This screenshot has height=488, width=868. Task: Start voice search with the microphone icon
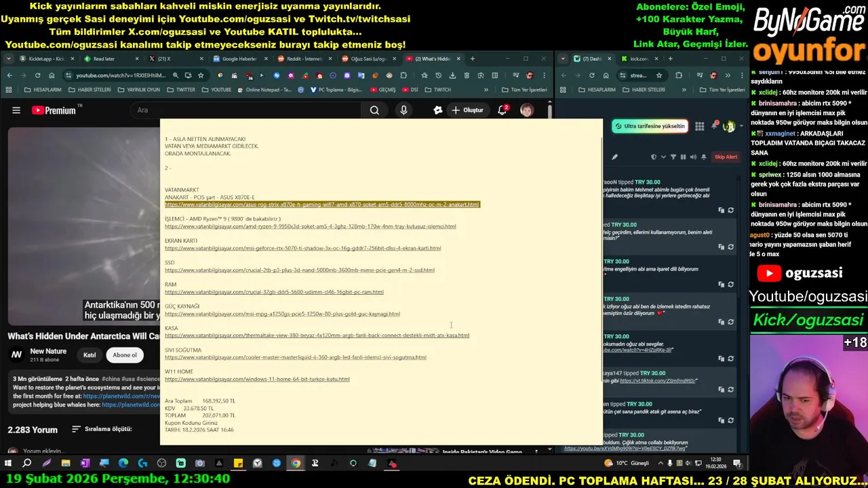(x=403, y=110)
